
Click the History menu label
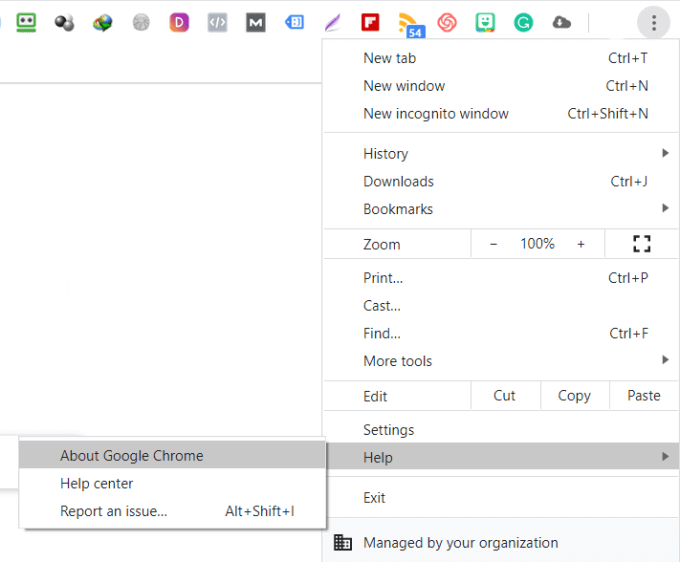pyautogui.click(x=386, y=154)
